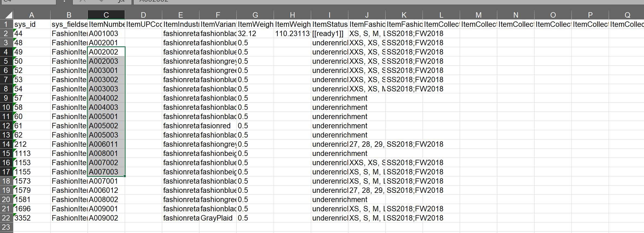
Task: Select the GrayPlaid variant cell
Action: point(218,218)
